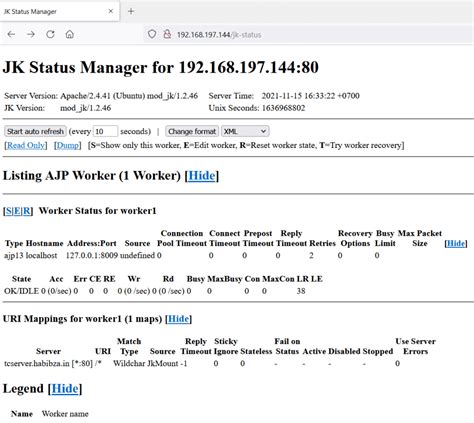Click the Name legend label
Image resolution: width=474 pixels, height=423 pixels.
(x=22, y=414)
